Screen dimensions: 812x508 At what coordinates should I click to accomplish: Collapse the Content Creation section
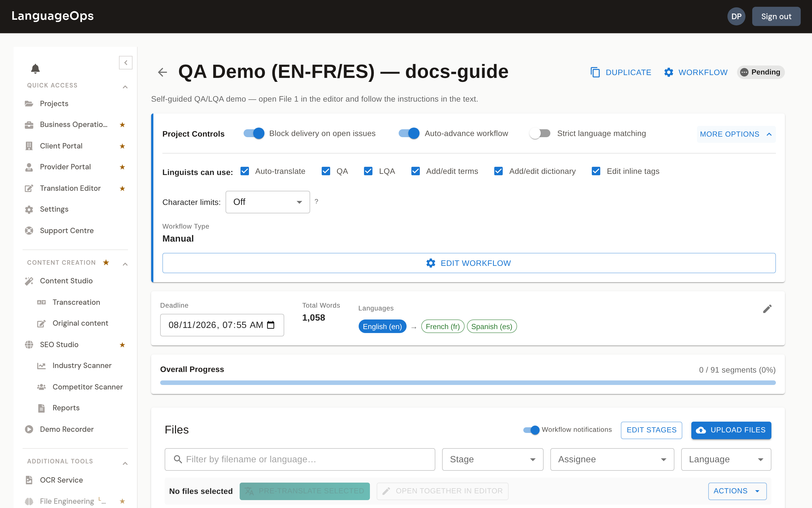coord(125,264)
